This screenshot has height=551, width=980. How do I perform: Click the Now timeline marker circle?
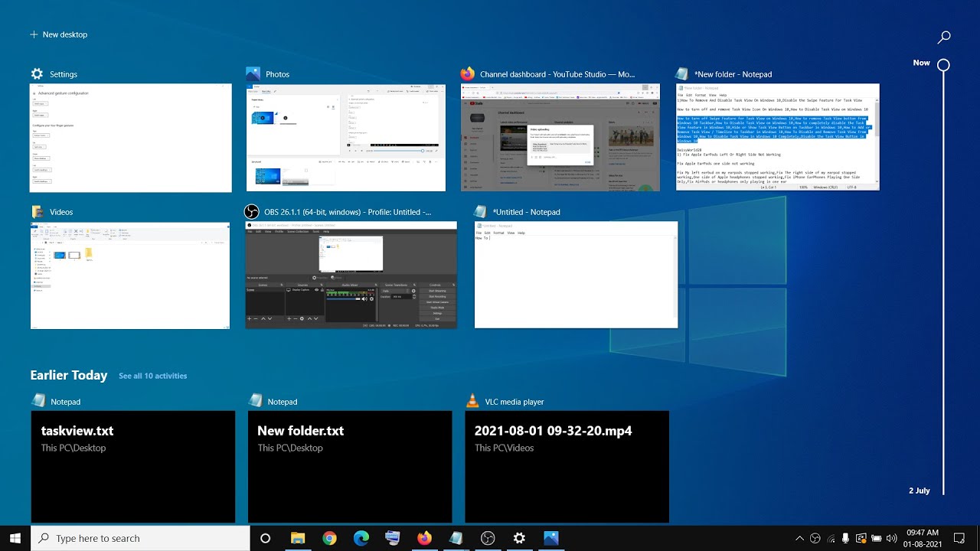pos(944,65)
